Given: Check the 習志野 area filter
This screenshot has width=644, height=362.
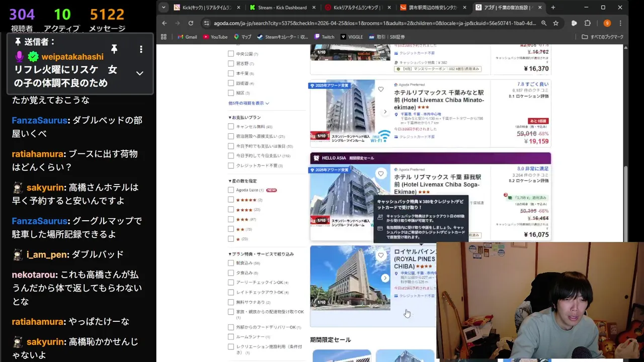Looking at the screenshot, I should pyautogui.click(x=231, y=63).
